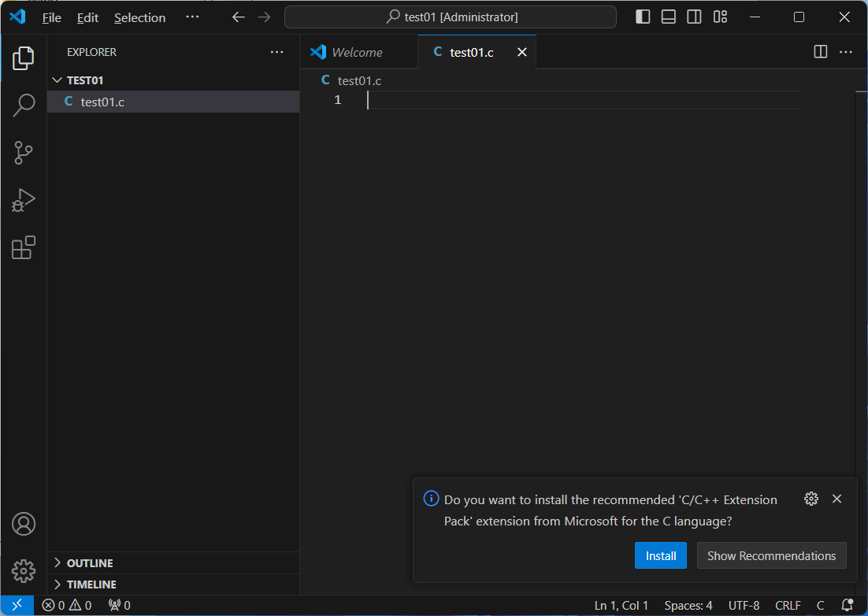Viewport: 868px width, 616px height.
Task: Open the Run and Debug view
Action: (24, 200)
